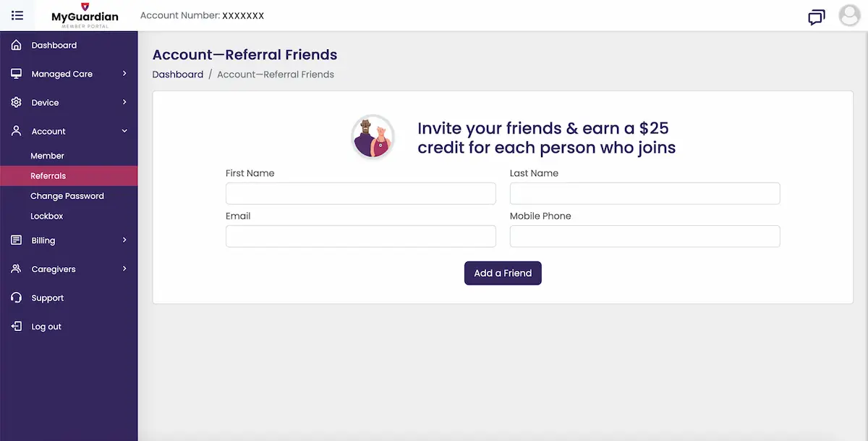Focus the First Name input field
This screenshot has width=868, height=441.
[x=360, y=193]
